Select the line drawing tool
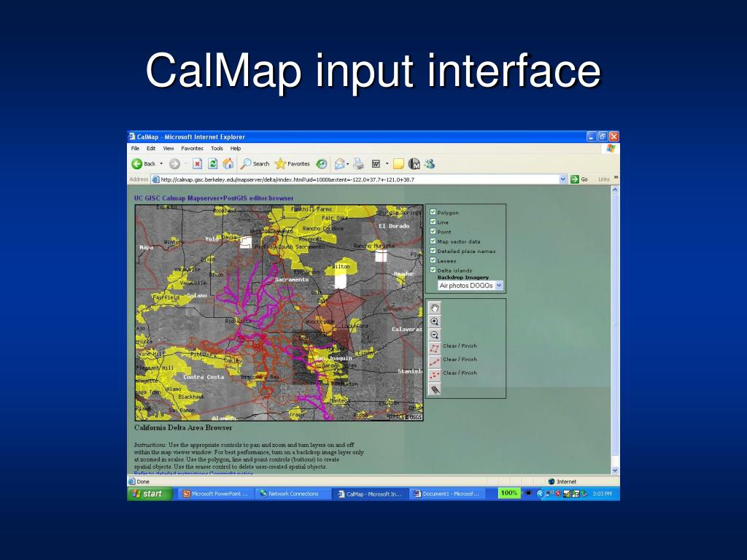Screen dimensions: 747x560 pos(435,362)
